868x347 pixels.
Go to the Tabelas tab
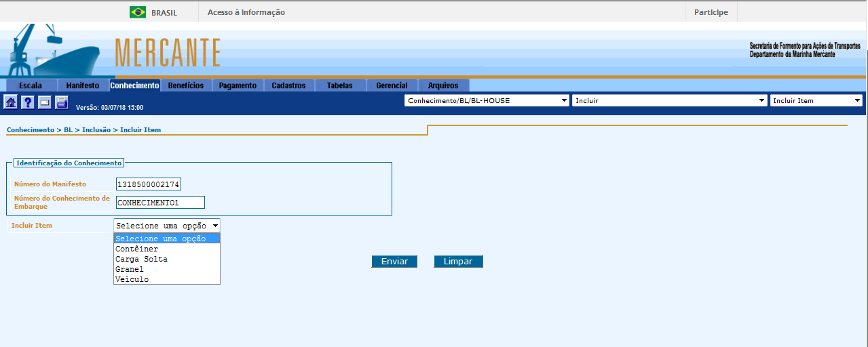(339, 85)
